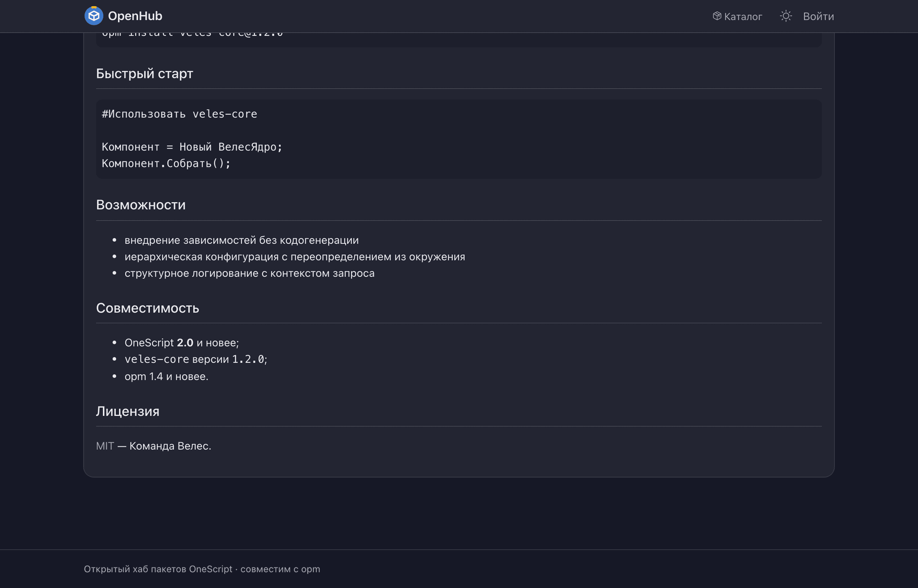Click 'OneScript 2.0 и новее' item

(x=182, y=343)
